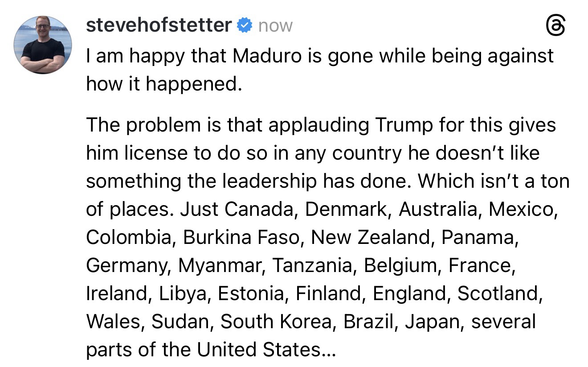This screenshot has width=588, height=367.
Task: Click the blue verified badge
Action: (245, 25)
